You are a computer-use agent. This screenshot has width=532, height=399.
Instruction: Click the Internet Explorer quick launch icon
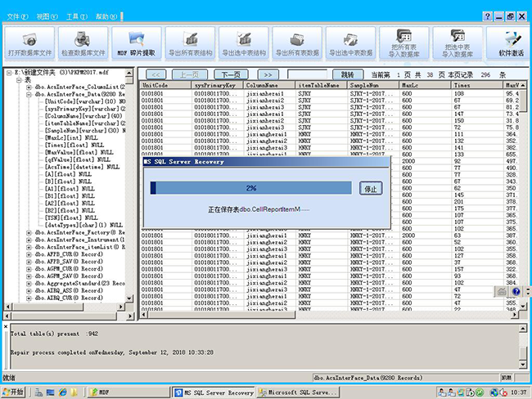pyautogui.click(x=63, y=392)
